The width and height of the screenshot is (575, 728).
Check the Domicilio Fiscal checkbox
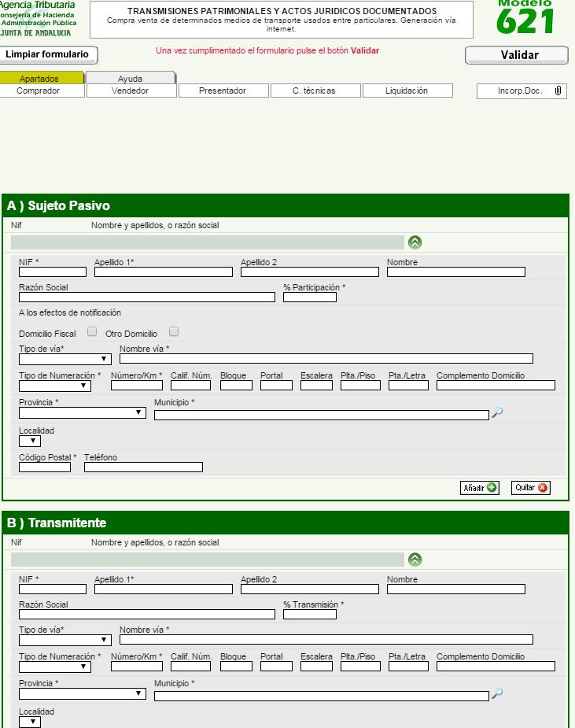92,331
